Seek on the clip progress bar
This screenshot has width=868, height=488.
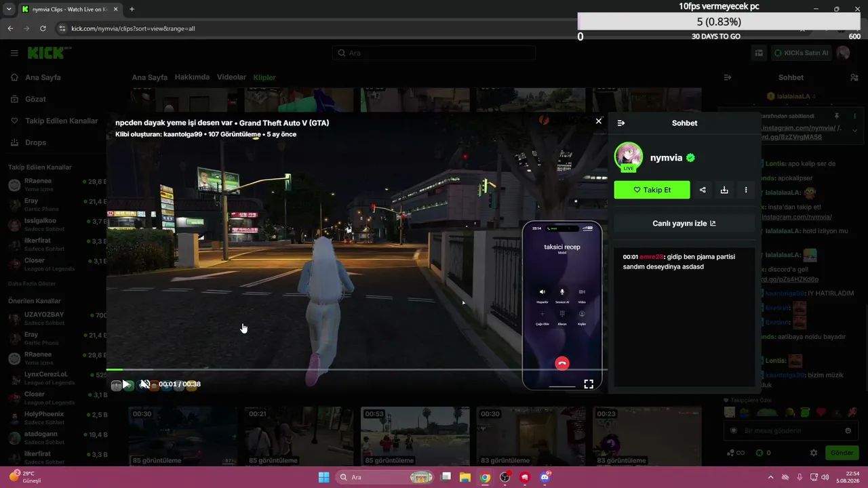[357, 369]
